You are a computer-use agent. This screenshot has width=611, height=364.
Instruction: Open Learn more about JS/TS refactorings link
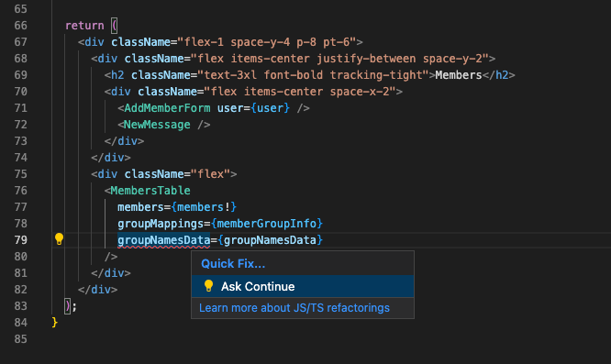pos(294,308)
